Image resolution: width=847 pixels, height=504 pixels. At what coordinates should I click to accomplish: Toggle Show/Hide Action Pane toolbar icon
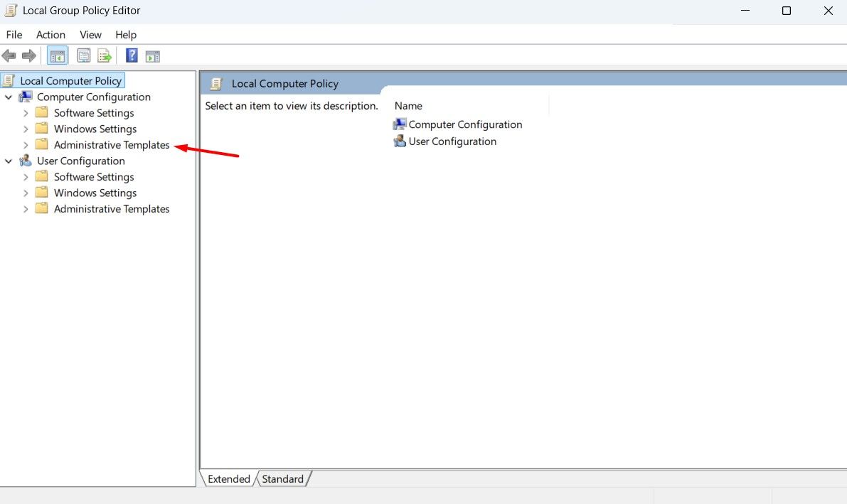click(153, 55)
